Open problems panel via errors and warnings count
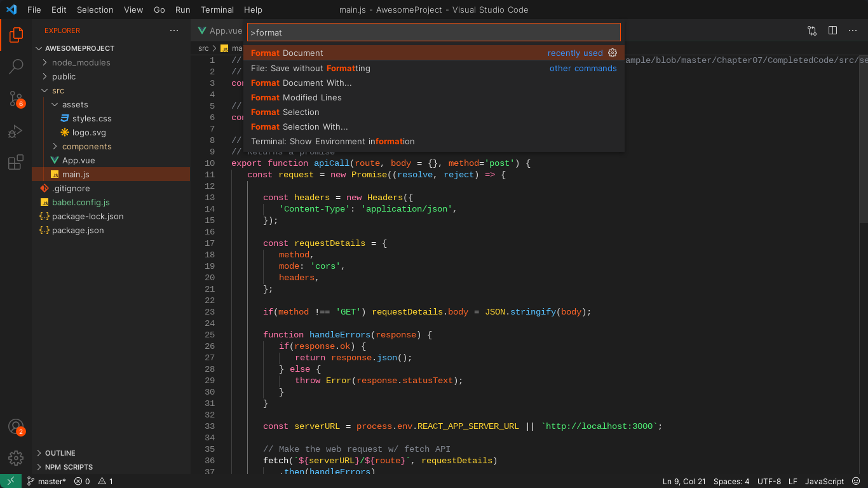This screenshot has width=868, height=488. tap(93, 481)
